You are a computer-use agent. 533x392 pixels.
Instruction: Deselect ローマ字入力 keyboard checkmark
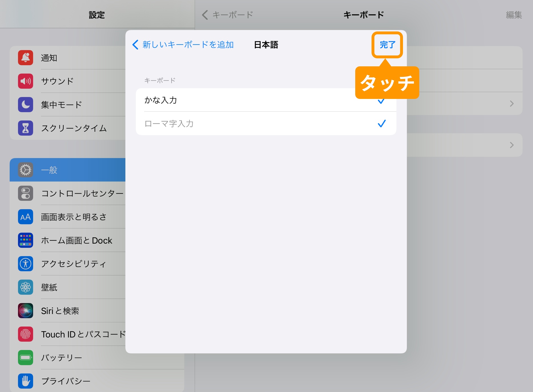(x=381, y=124)
